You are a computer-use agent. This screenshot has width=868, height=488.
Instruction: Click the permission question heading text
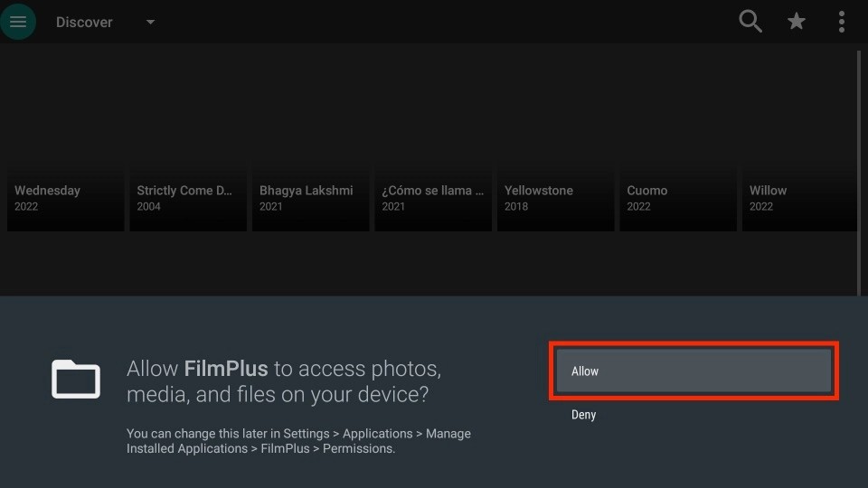[284, 381]
